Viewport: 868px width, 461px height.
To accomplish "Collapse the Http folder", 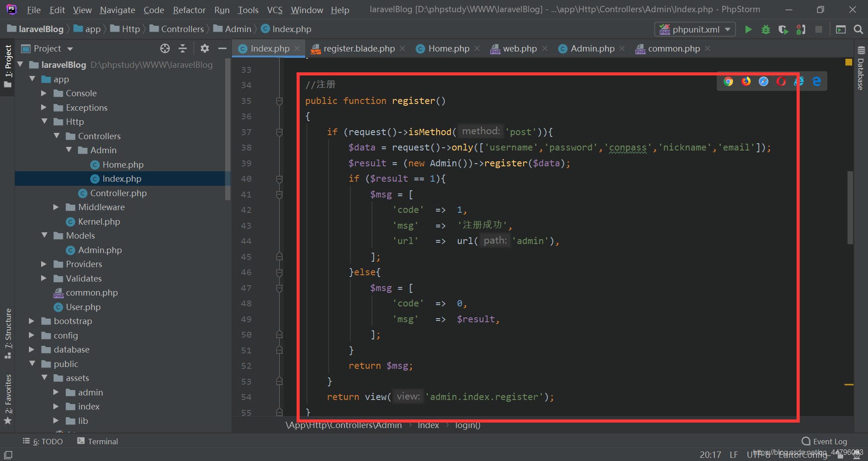I will point(44,122).
